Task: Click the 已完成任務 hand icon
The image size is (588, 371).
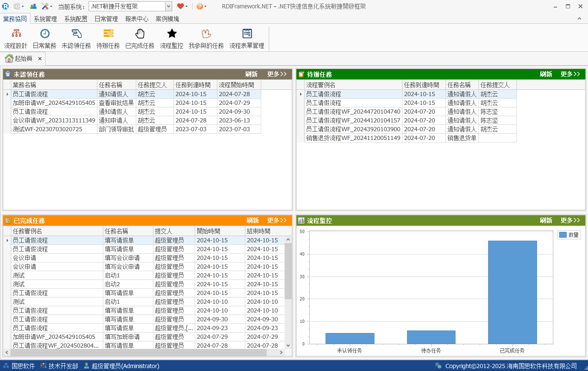Action: [140, 34]
